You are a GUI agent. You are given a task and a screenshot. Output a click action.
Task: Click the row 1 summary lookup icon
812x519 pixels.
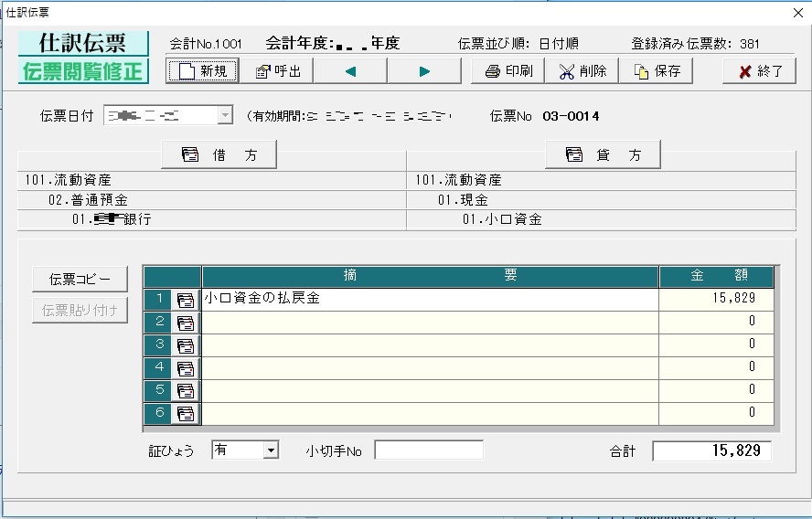click(186, 300)
